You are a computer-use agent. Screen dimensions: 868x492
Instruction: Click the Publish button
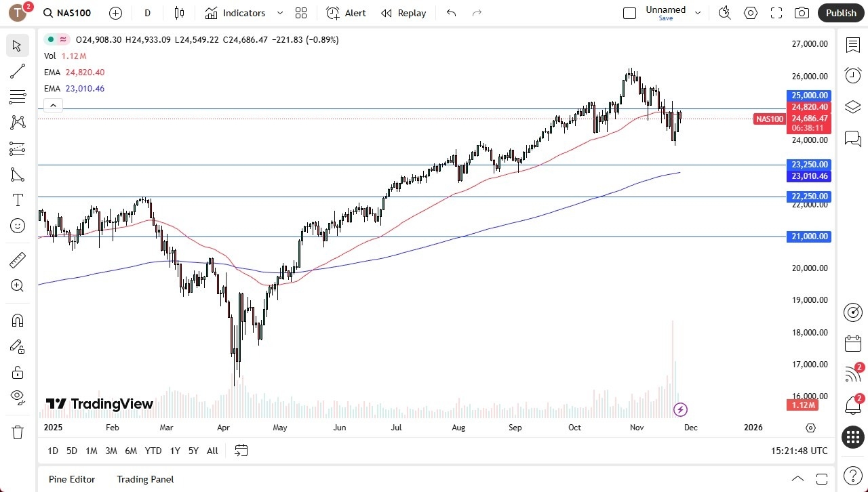tap(840, 12)
